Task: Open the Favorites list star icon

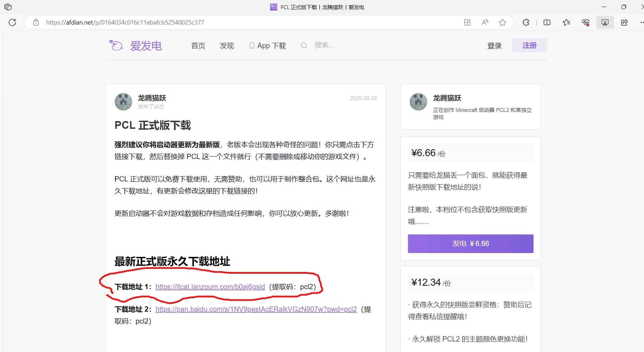Action: coord(566,22)
